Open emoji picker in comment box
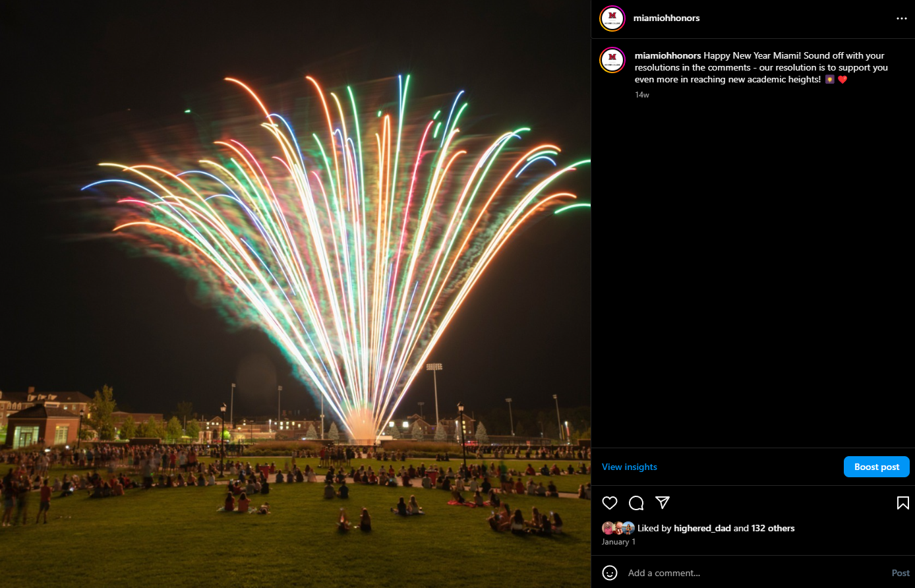915x588 pixels. pos(610,573)
